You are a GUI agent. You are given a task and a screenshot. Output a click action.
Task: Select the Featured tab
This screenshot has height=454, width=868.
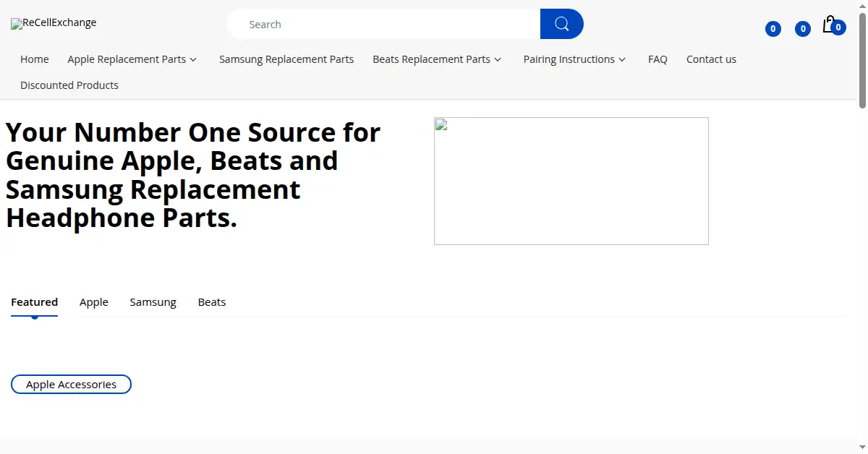pos(34,302)
